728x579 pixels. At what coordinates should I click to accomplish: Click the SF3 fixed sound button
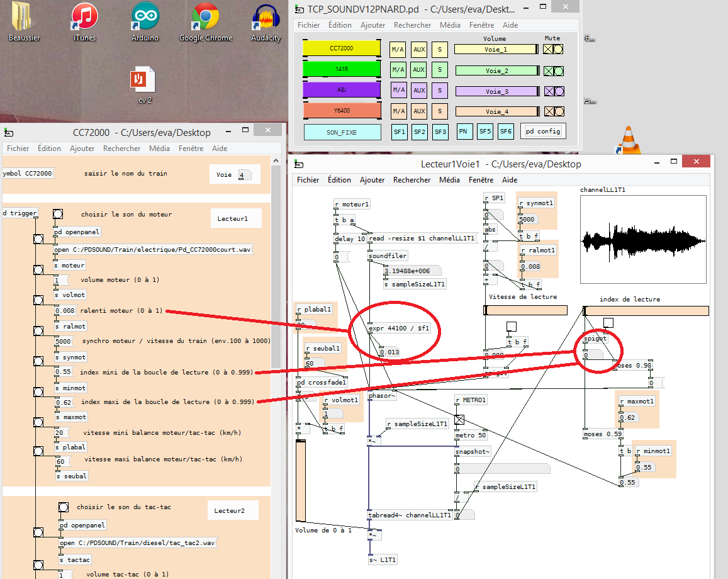[440, 132]
